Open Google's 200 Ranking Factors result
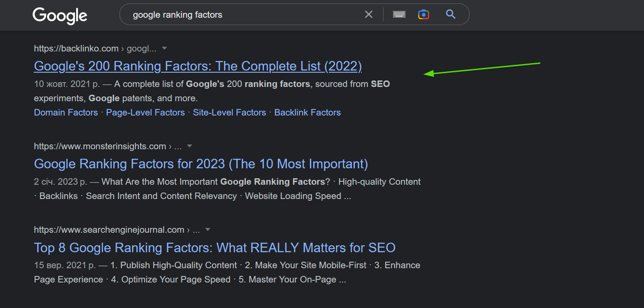The width and height of the screenshot is (644, 308). (198, 66)
